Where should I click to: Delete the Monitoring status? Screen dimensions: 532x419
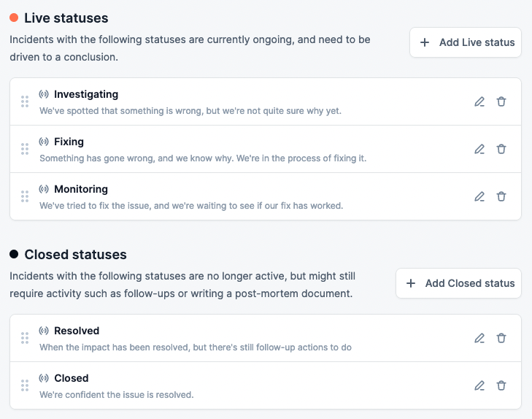click(501, 196)
